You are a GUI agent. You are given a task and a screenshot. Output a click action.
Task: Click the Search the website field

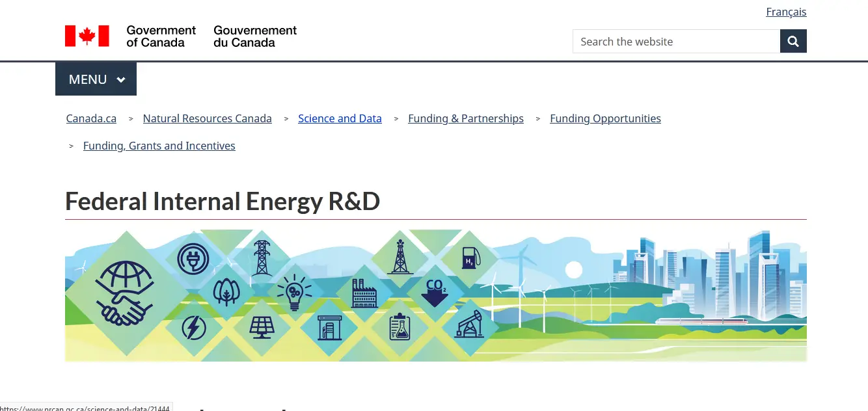pos(675,42)
